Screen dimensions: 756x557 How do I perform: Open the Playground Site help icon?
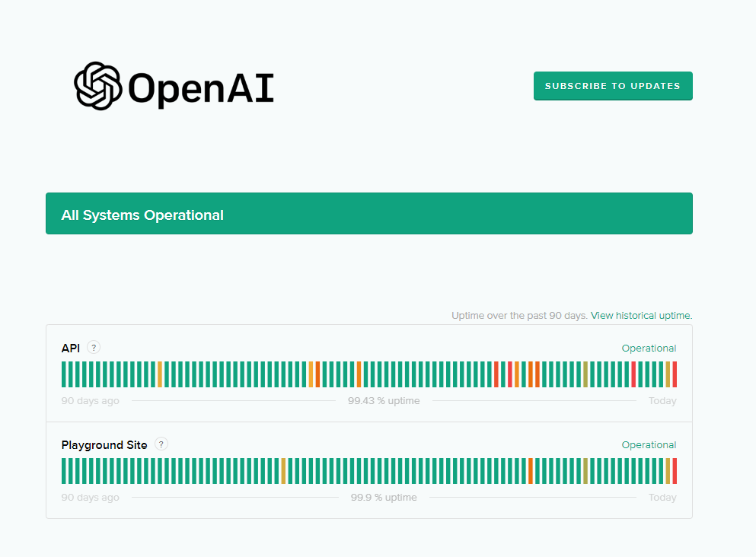tap(161, 444)
